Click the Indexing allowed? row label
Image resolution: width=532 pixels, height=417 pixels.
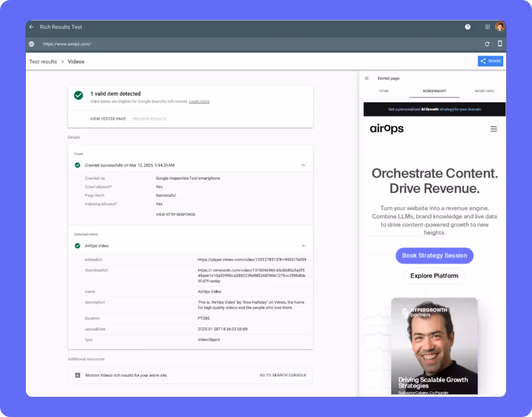click(x=101, y=204)
